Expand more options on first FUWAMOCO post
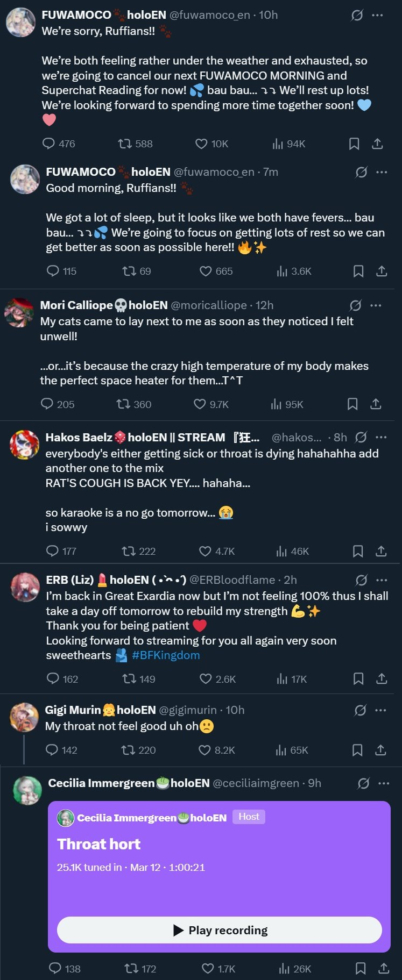 [377, 15]
